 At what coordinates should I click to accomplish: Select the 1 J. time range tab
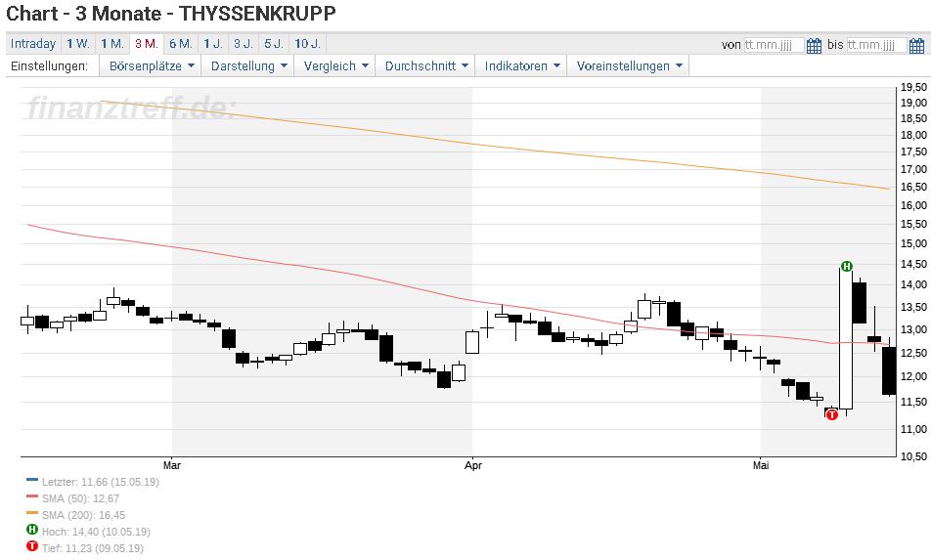click(x=212, y=44)
